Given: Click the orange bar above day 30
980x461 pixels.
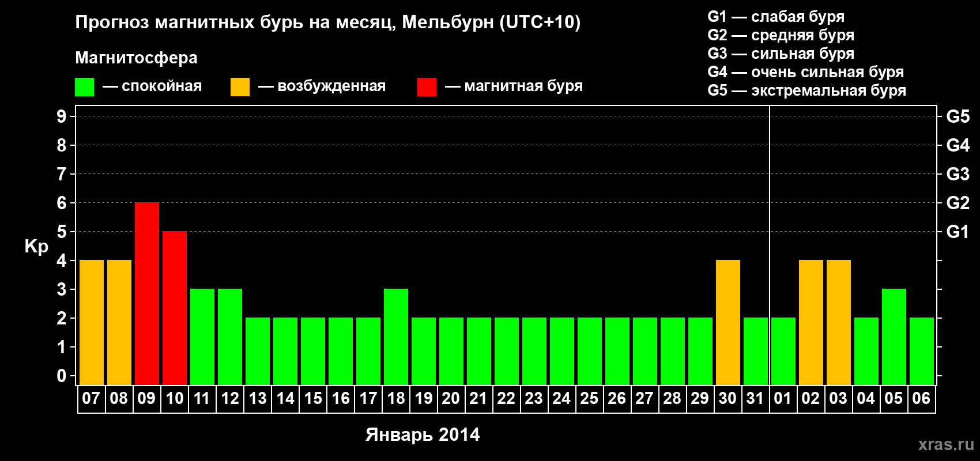Looking at the screenshot, I should click(x=728, y=322).
